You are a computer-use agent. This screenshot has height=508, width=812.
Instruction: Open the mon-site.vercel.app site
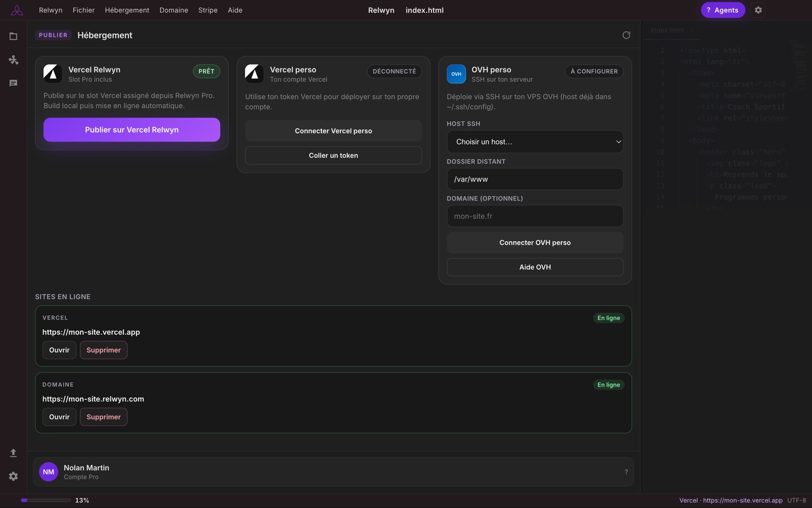pyautogui.click(x=59, y=350)
